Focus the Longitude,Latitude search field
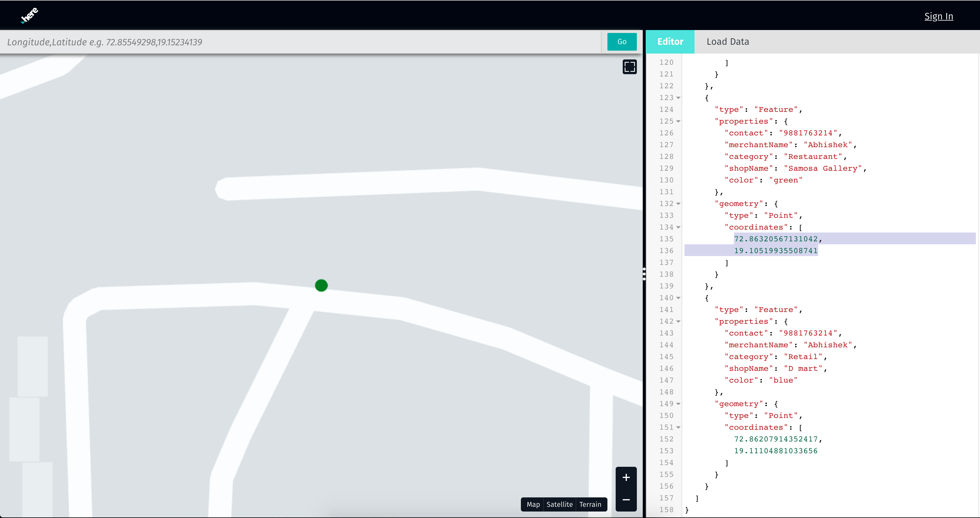This screenshot has width=980, height=518. tap(300, 42)
